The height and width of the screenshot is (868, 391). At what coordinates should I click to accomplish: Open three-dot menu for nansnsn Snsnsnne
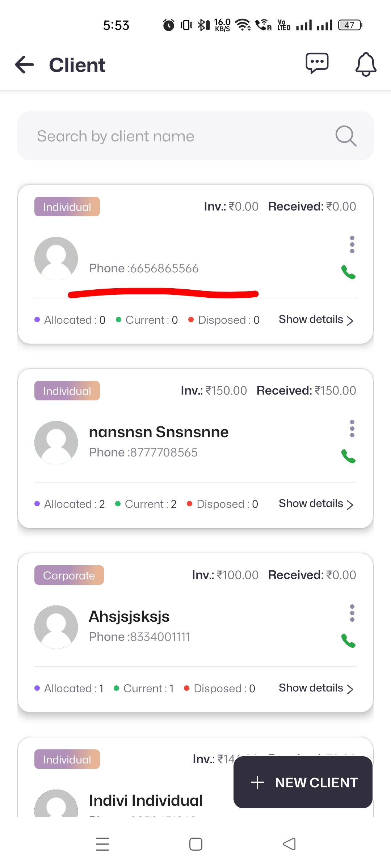tap(352, 429)
